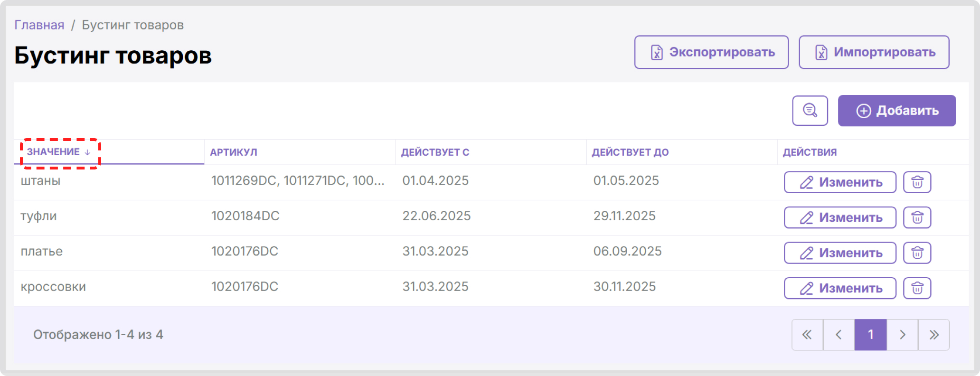The width and height of the screenshot is (980, 376).
Task: Add a new boosting entry with Добавить
Action: pyautogui.click(x=896, y=111)
